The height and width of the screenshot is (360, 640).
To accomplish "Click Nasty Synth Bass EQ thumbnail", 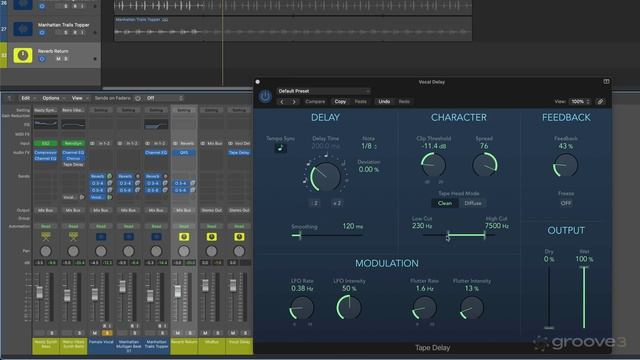I will tap(46, 124).
